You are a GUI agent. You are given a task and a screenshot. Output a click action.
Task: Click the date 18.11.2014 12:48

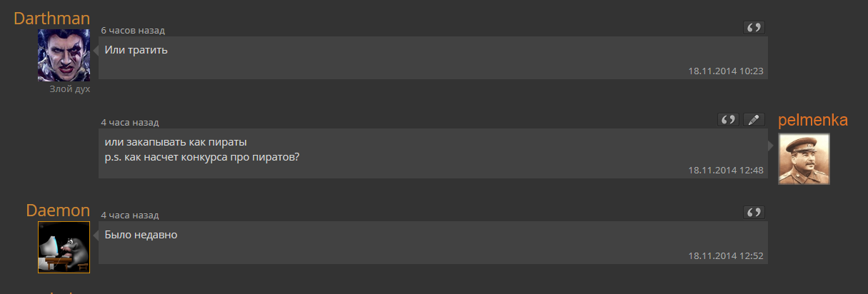point(726,170)
